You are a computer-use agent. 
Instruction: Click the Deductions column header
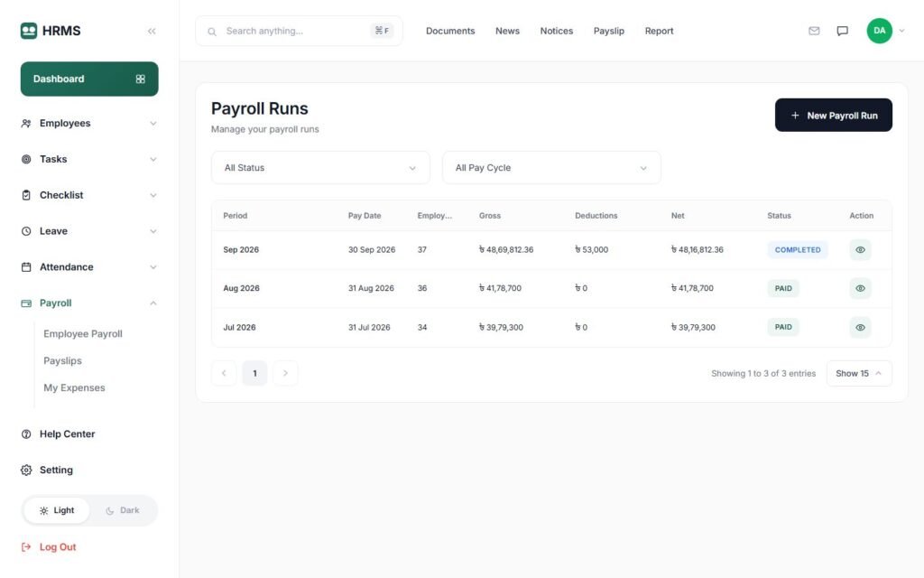[596, 216]
